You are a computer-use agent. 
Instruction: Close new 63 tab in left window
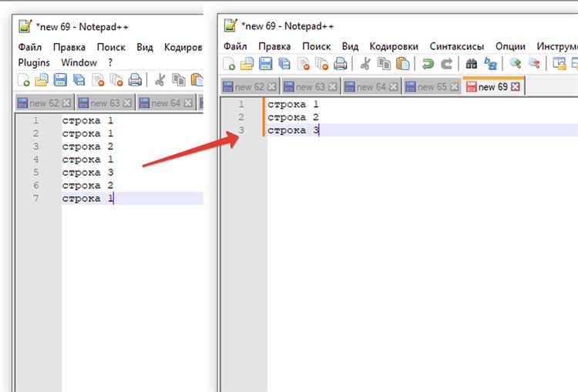tap(127, 103)
